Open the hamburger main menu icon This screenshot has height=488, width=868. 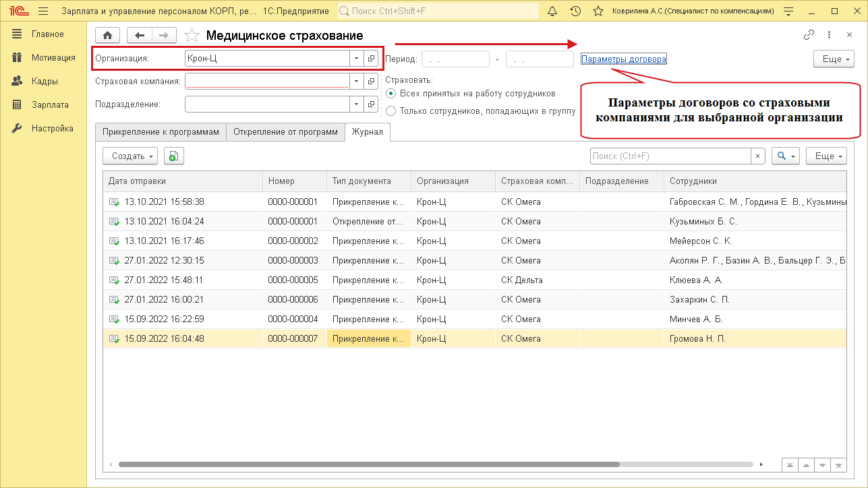(x=43, y=11)
